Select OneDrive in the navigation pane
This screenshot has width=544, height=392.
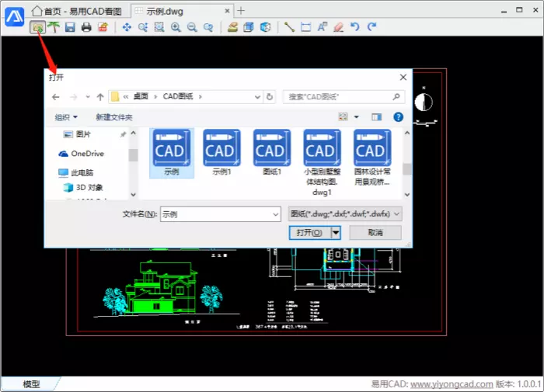click(x=87, y=154)
